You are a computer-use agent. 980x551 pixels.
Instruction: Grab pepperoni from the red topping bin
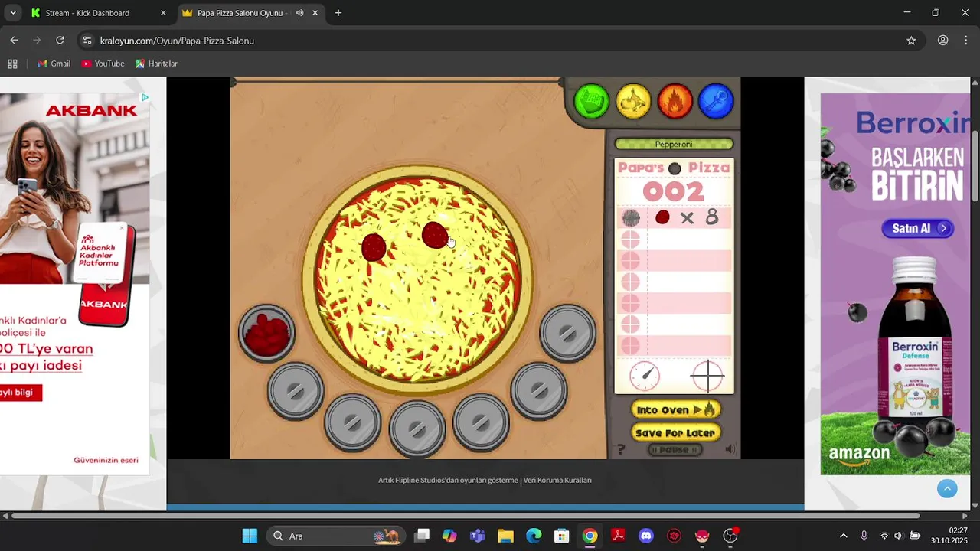click(x=266, y=334)
